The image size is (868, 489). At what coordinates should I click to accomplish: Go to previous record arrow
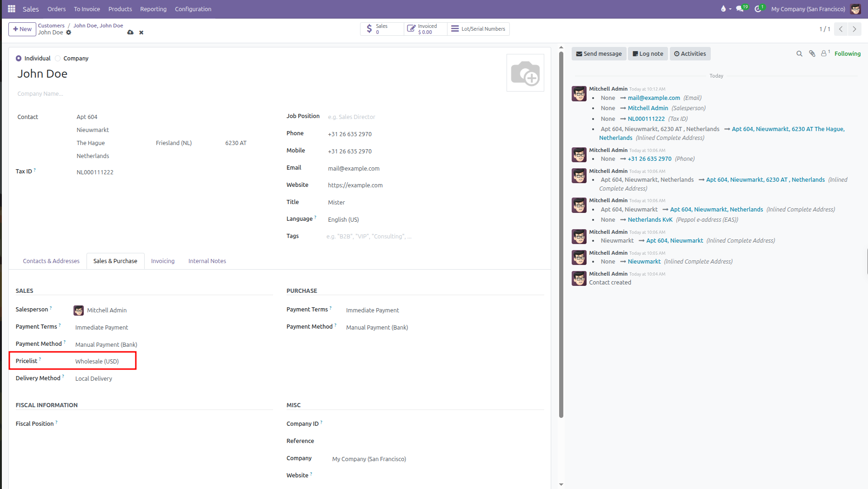(x=841, y=29)
